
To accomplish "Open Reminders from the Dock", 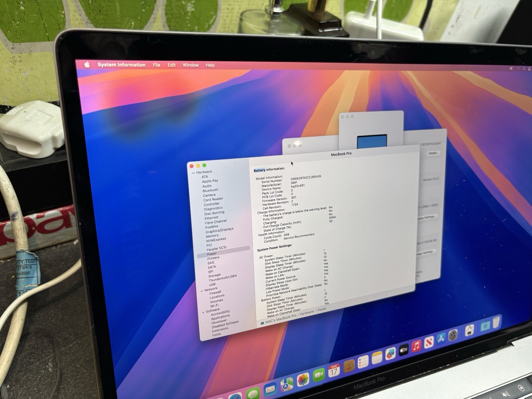I will (x=363, y=362).
